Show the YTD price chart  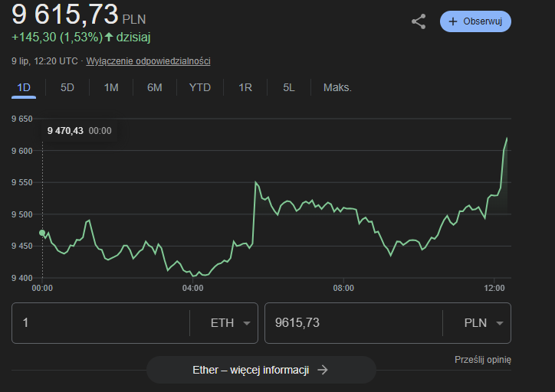[x=200, y=87]
